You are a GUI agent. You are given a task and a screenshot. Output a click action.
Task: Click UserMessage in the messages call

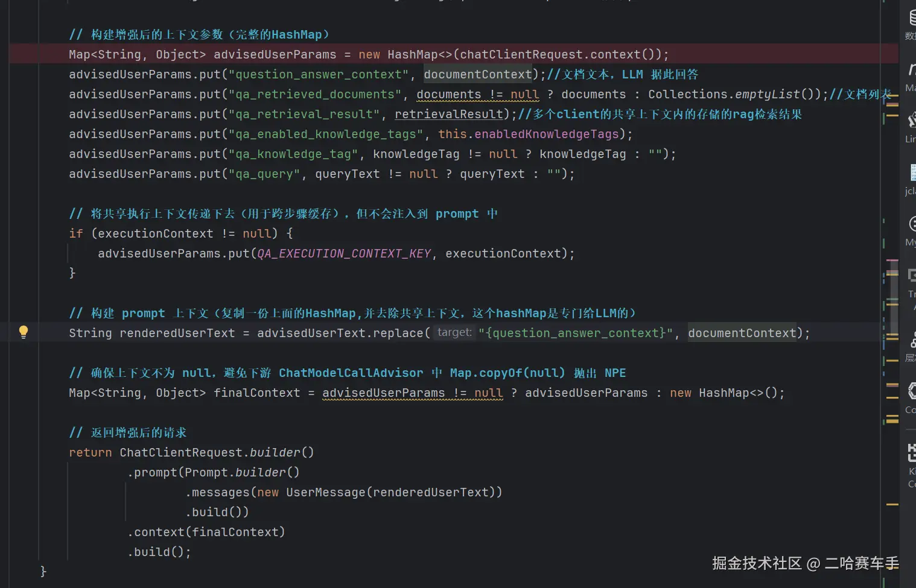point(326,492)
